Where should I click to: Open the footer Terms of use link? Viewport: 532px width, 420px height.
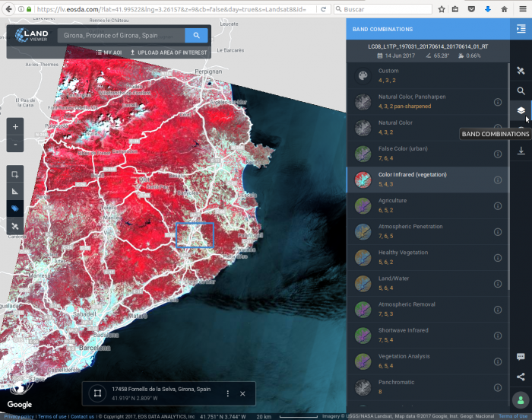[x=52, y=417]
